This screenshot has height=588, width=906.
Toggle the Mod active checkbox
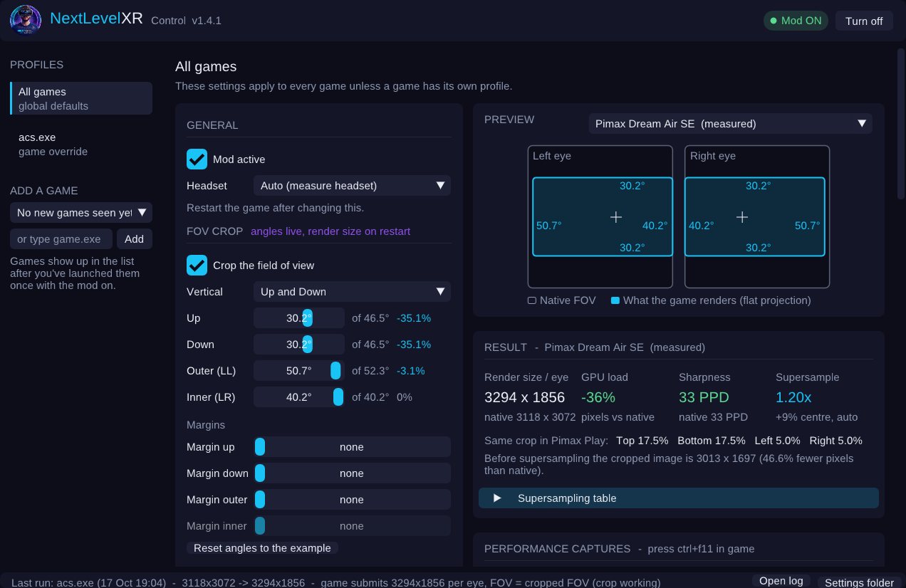pos(197,159)
